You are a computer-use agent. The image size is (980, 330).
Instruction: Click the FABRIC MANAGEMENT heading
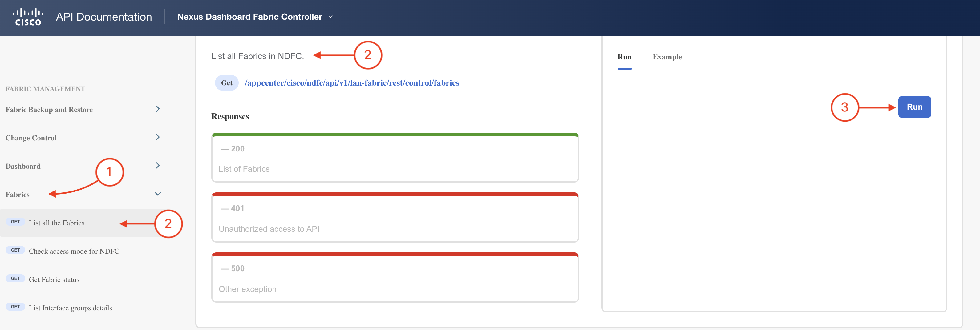pyautogui.click(x=45, y=89)
